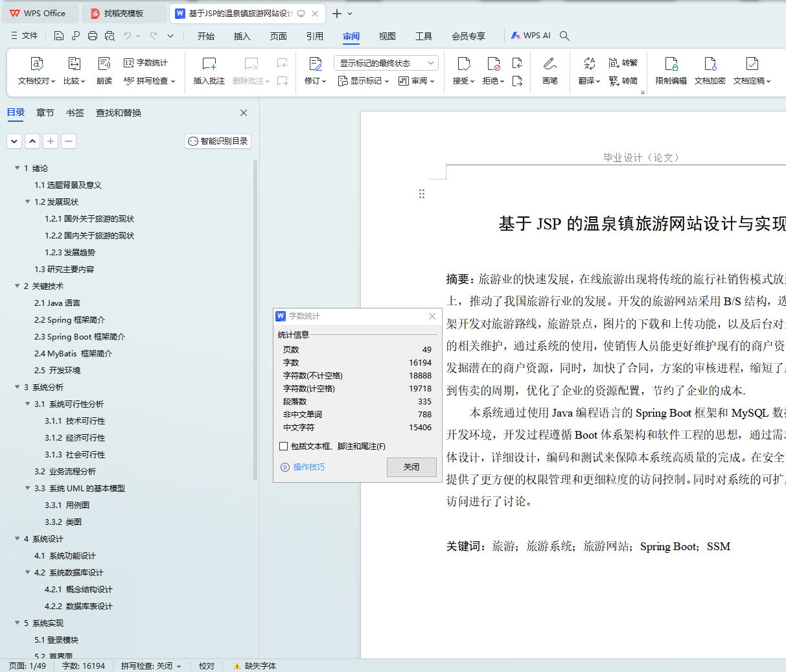
Task: Click 关闭 button in word count dialog
Action: click(x=411, y=467)
